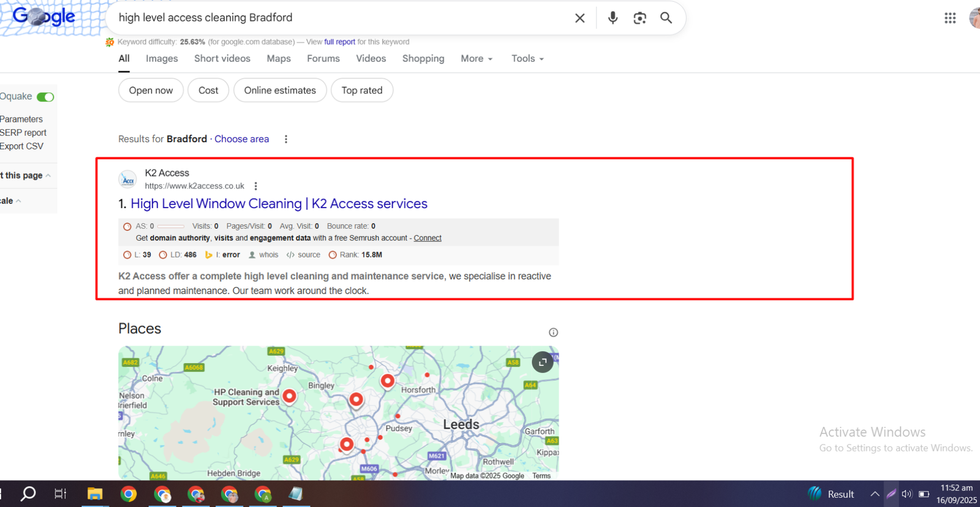
Task: Open the Google apps grid
Action: click(x=949, y=18)
